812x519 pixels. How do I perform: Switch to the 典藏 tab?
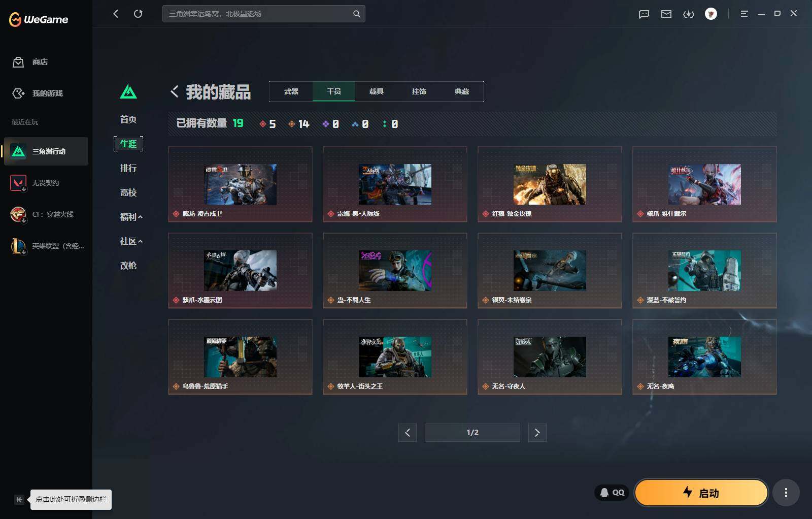click(x=462, y=91)
